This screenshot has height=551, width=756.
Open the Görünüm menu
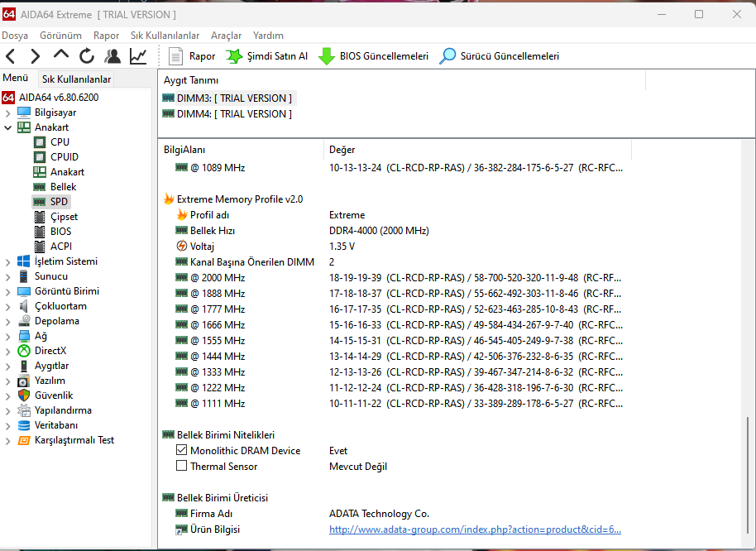[60, 36]
